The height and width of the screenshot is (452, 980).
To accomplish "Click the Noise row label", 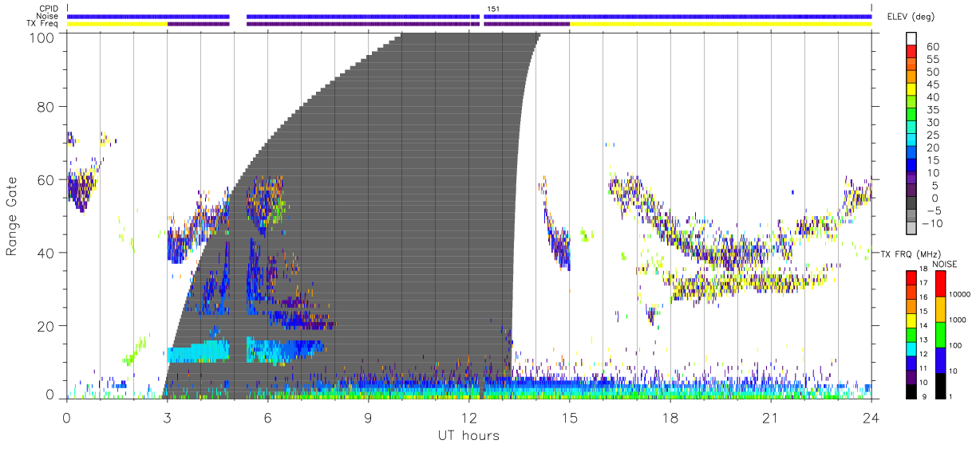I will click(x=49, y=16).
